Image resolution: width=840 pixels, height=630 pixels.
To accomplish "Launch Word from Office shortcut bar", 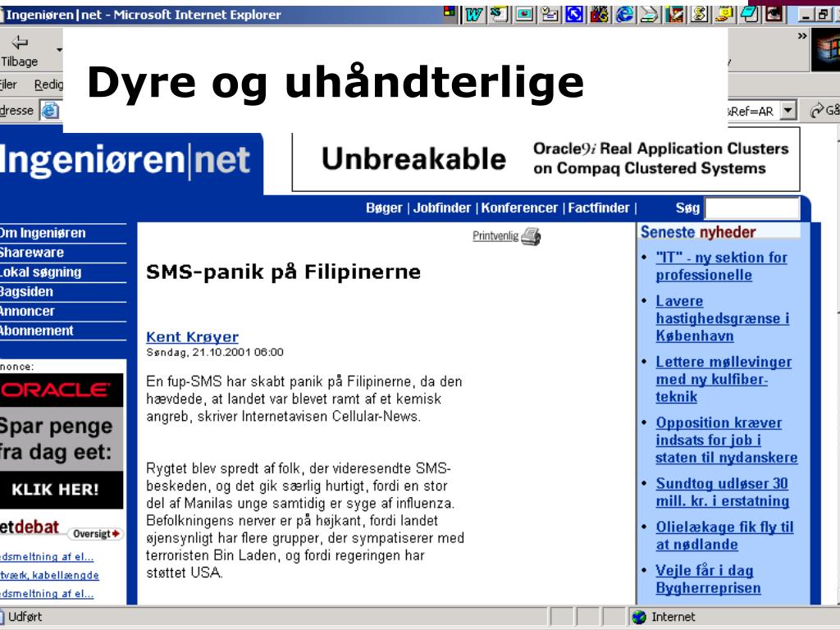I will pos(475,15).
